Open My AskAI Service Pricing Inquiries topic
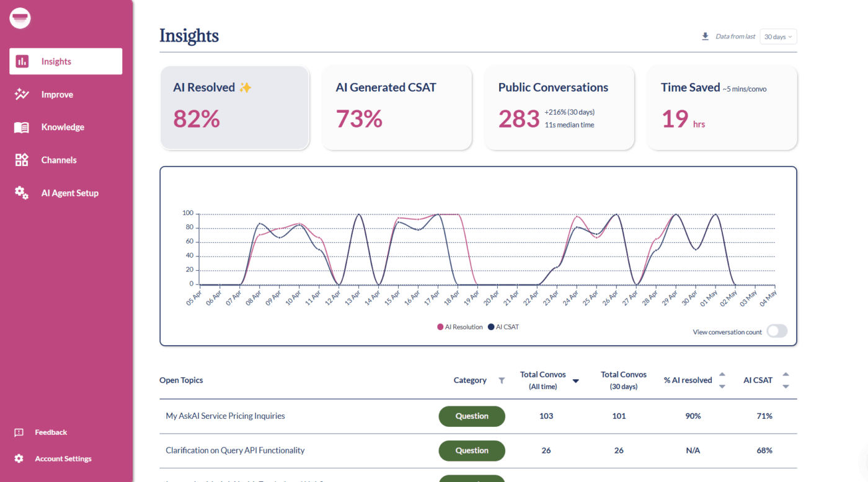868x482 pixels. tap(225, 416)
